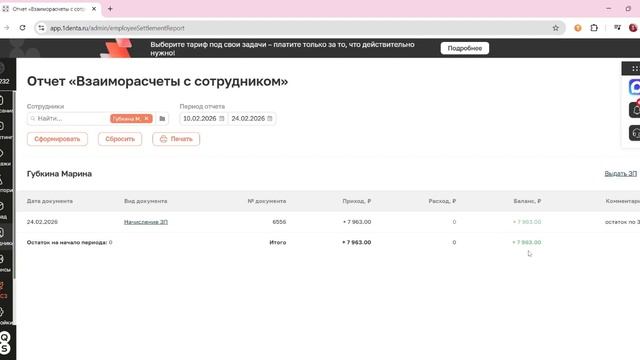
Task: Click the Печать print button
Action: [176, 139]
